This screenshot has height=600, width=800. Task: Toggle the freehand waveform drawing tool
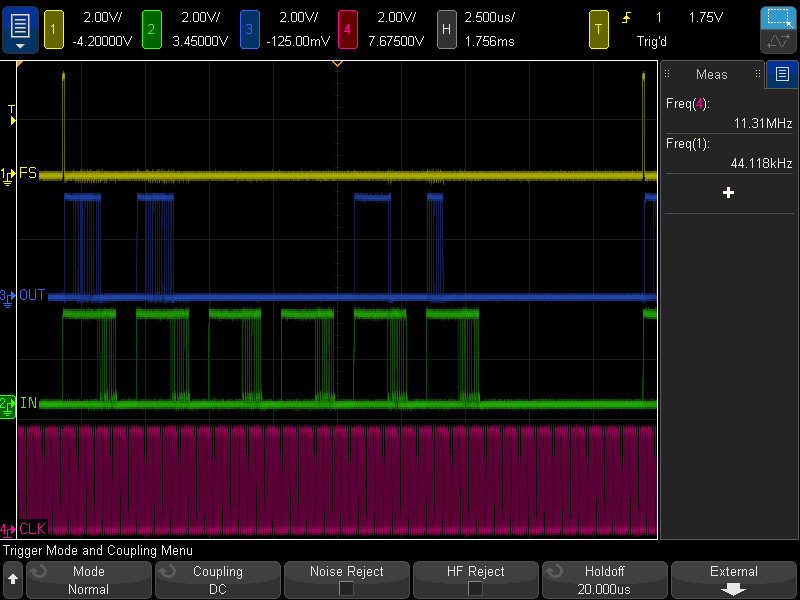[778, 42]
